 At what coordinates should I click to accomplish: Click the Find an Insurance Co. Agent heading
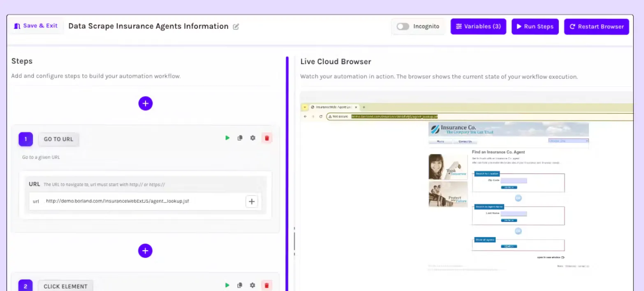coord(498,152)
